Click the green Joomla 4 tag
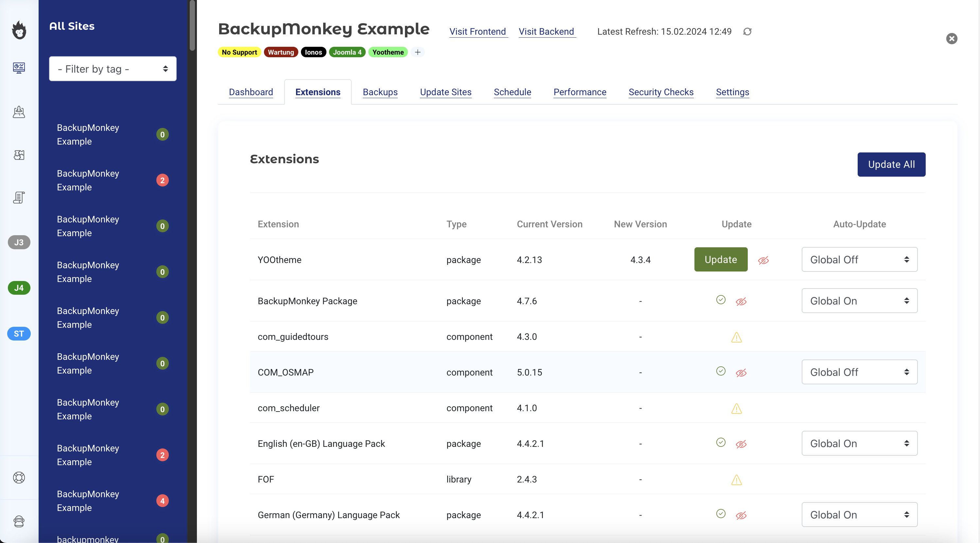This screenshot has width=980, height=543. 347,52
